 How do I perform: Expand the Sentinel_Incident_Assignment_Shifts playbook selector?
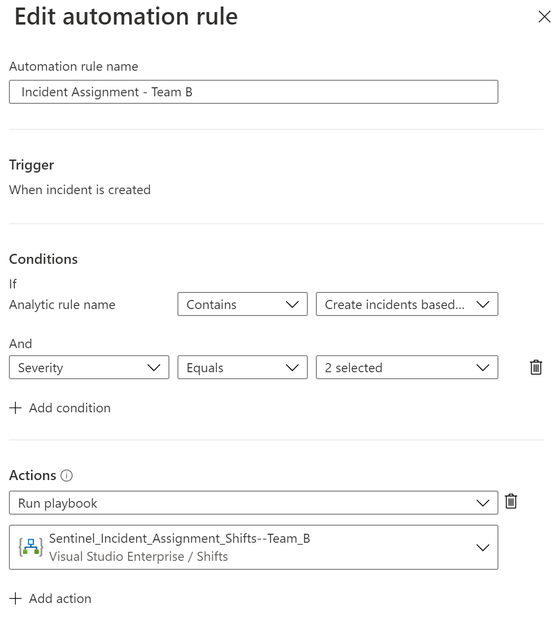pos(253,547)
